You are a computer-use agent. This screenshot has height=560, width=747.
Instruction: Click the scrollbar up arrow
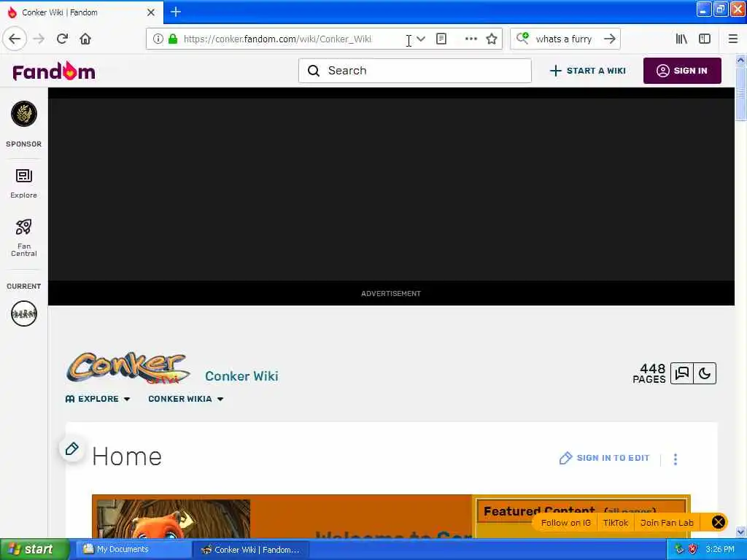(x=740, y=60)
